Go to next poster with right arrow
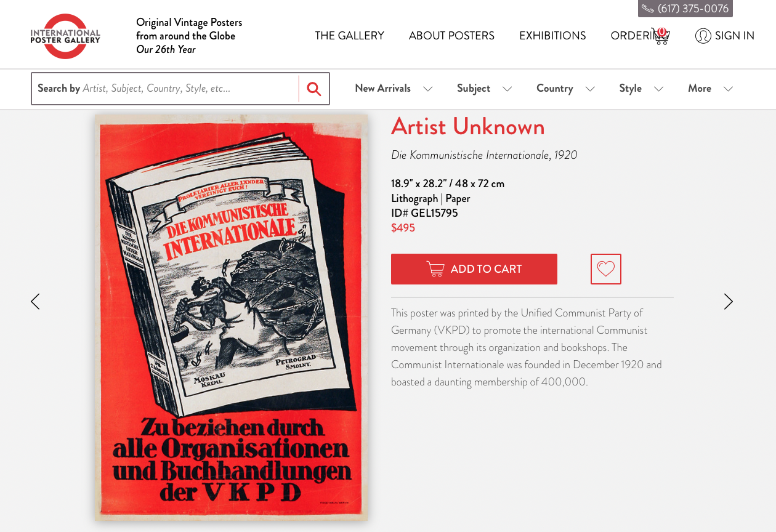The image size is (776, 532). (729, 302)
